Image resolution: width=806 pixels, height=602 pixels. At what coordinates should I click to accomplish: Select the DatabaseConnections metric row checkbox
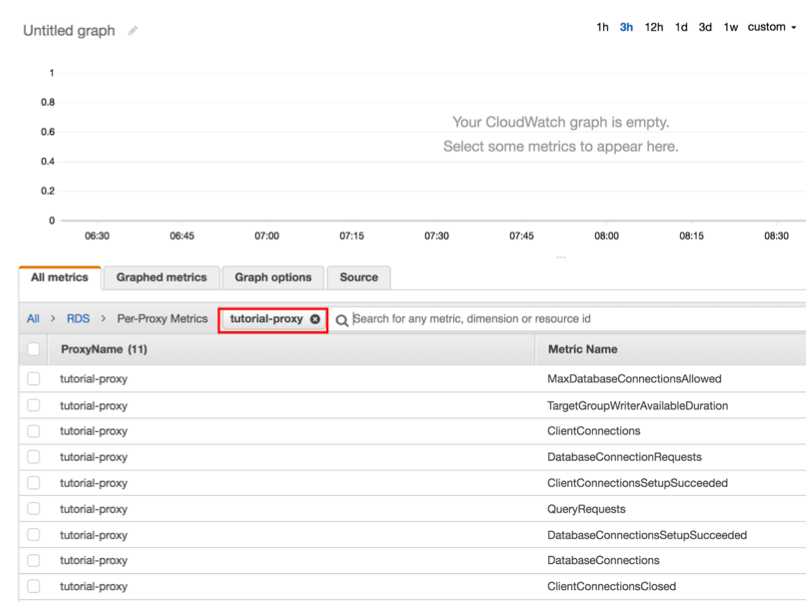(x=34, y=561)
